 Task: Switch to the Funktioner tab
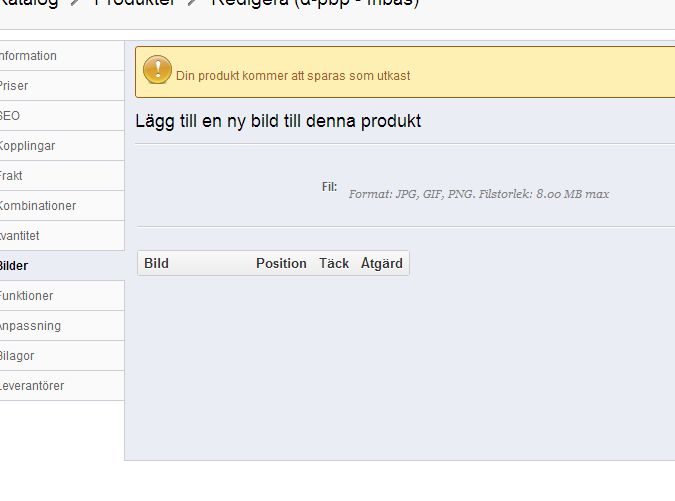coord(27,296)
